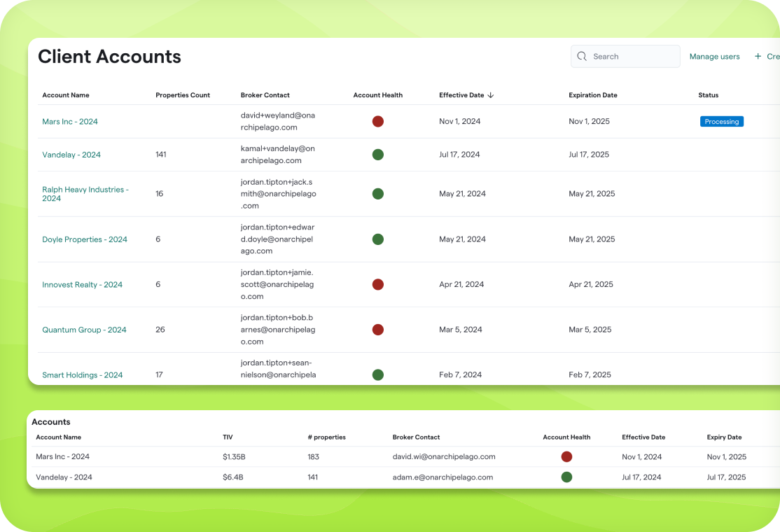Click the Expiry Date column header
This screenshot has height=532, width=780.
724,437
